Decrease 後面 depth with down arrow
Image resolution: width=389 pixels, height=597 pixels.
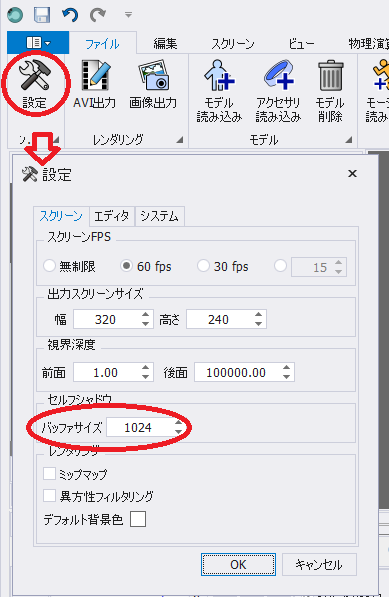click(x=286, y=377)
